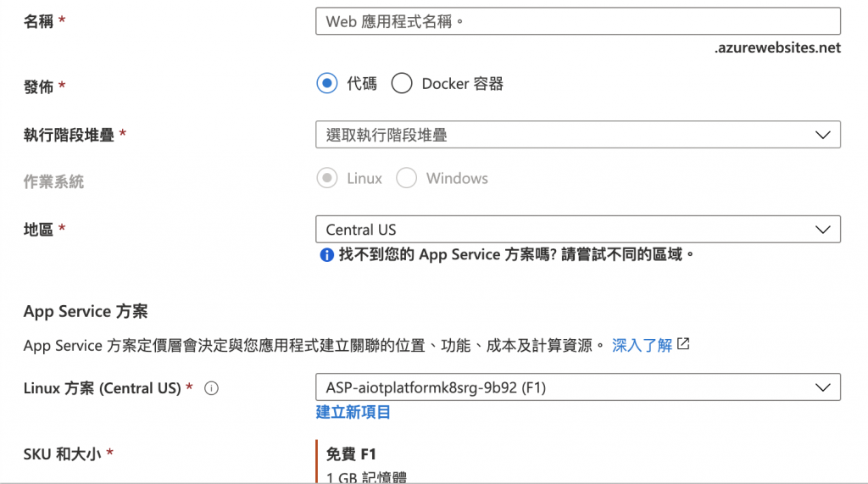Click the 執行階段堆疊 field label
The width and height of the screenshot is (868, 484).
pos(69,135)
